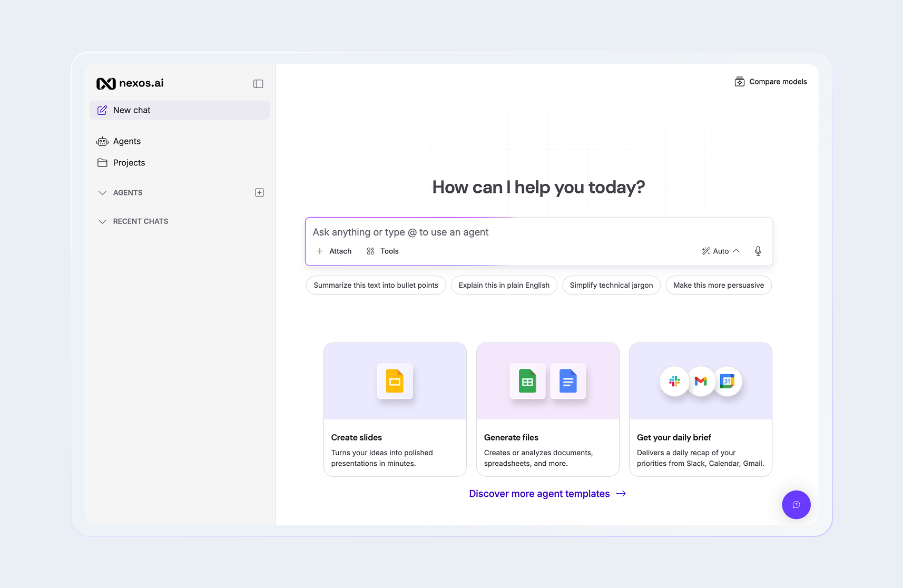Open the Tools selector in the chat box

coord(382,251)
